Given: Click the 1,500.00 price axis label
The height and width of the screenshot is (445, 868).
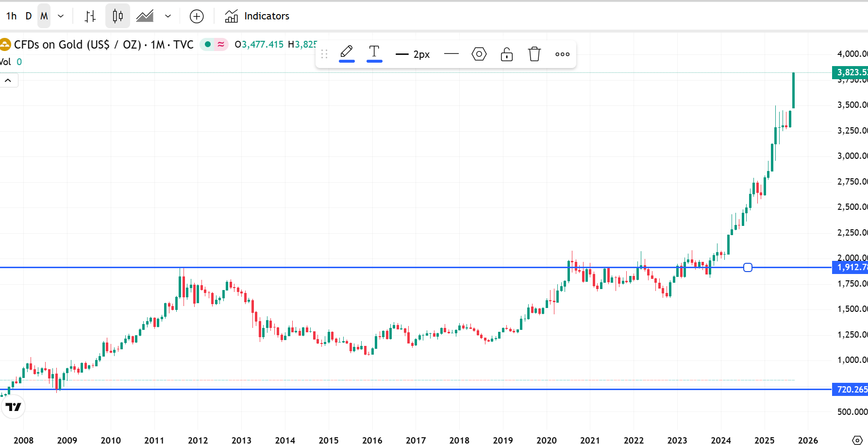Looking at the screenshot, I should (852, 309).
